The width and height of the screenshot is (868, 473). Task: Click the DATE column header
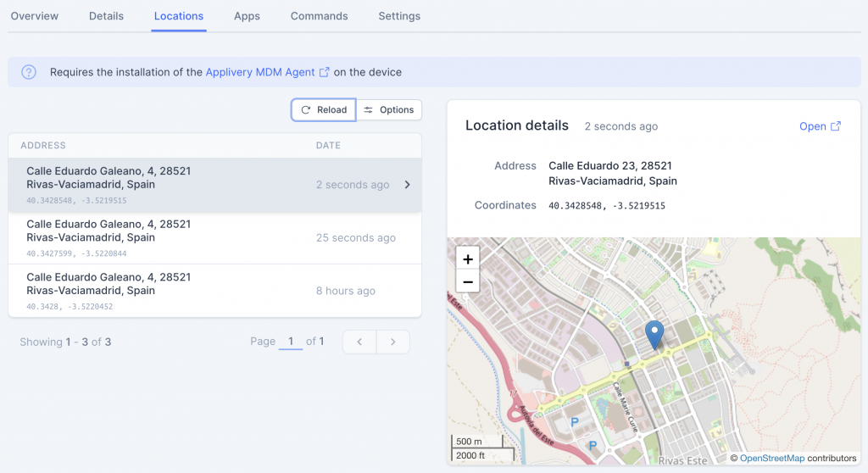(328, 145)
